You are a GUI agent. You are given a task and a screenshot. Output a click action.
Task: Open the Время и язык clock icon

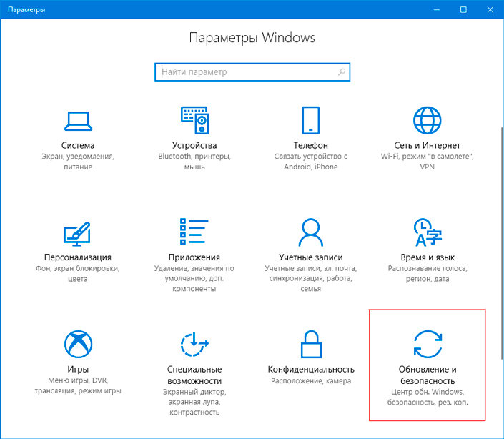(428, 232)
